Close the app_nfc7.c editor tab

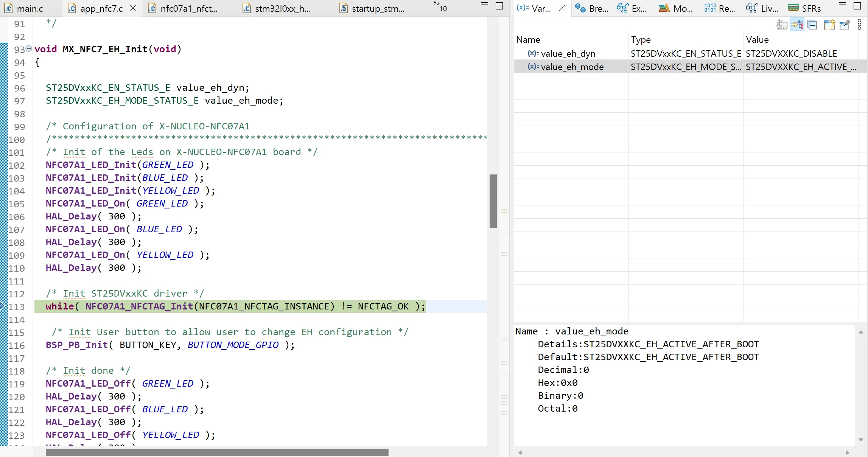point(133,8)
